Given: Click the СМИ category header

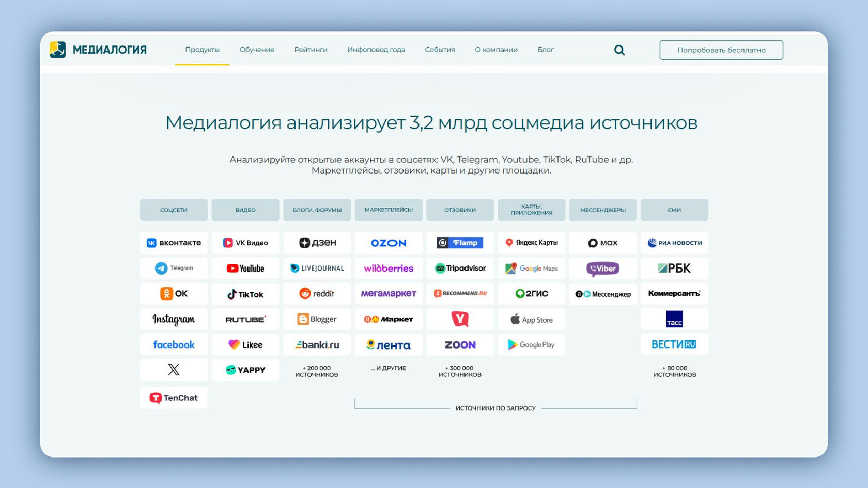Looking at the screenshot, I should point(675,210).
